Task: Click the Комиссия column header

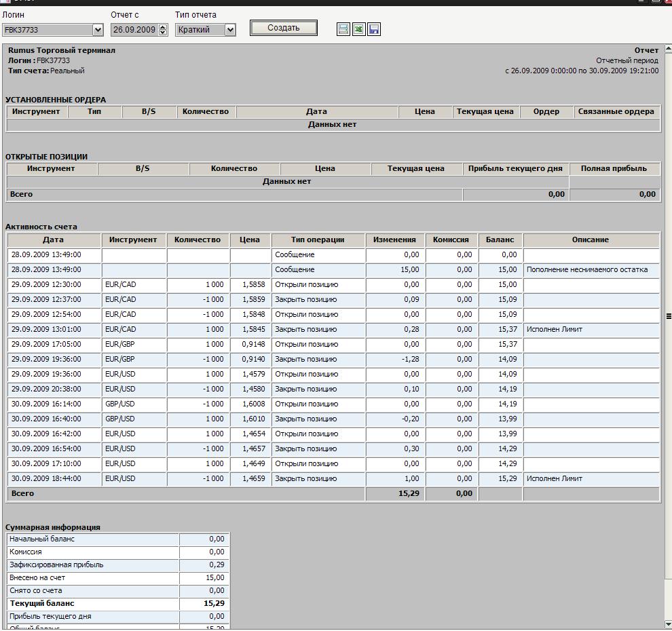Action: 451,240
